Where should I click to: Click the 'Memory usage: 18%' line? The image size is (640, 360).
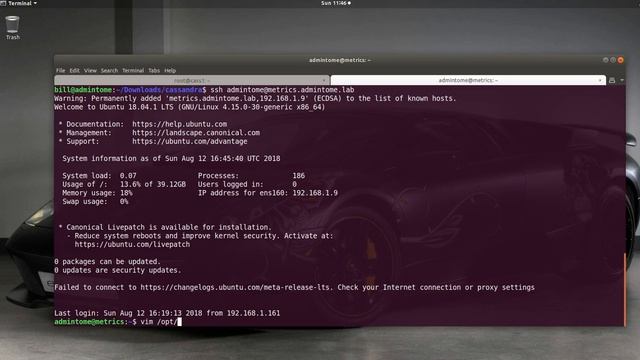pos(97,193)
